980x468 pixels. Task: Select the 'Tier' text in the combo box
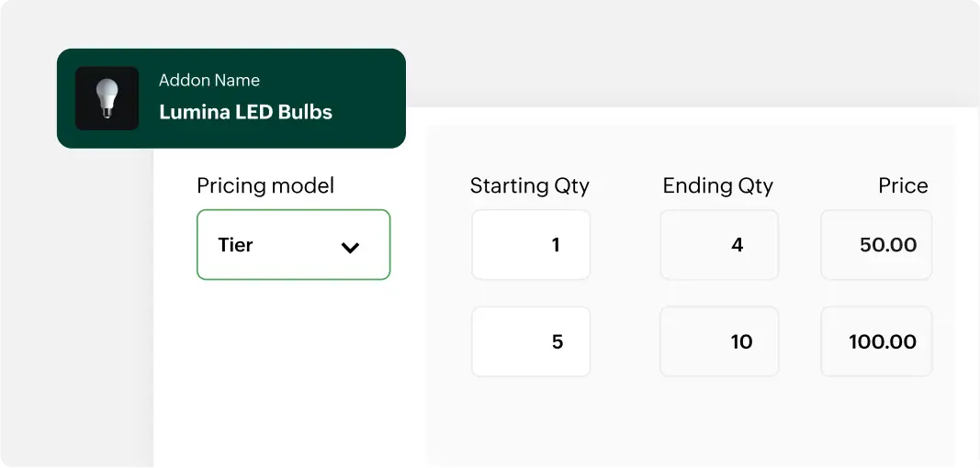(235, 245)
